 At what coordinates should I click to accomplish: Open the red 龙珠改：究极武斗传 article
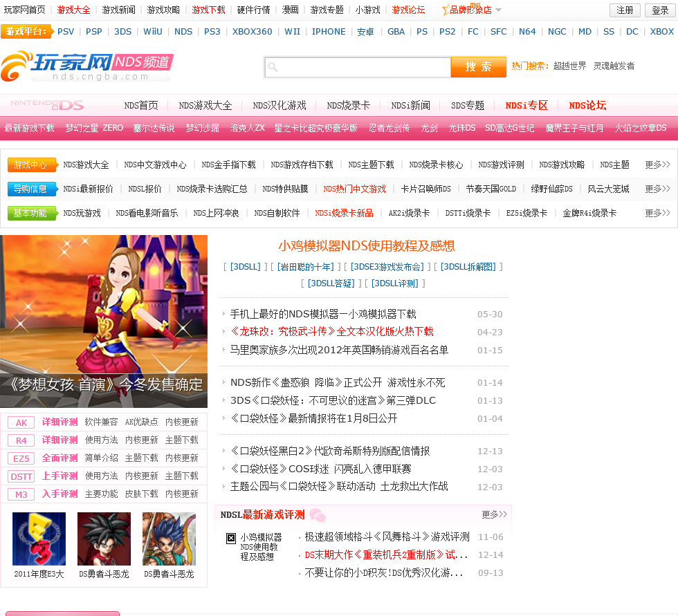pos(331,332)
